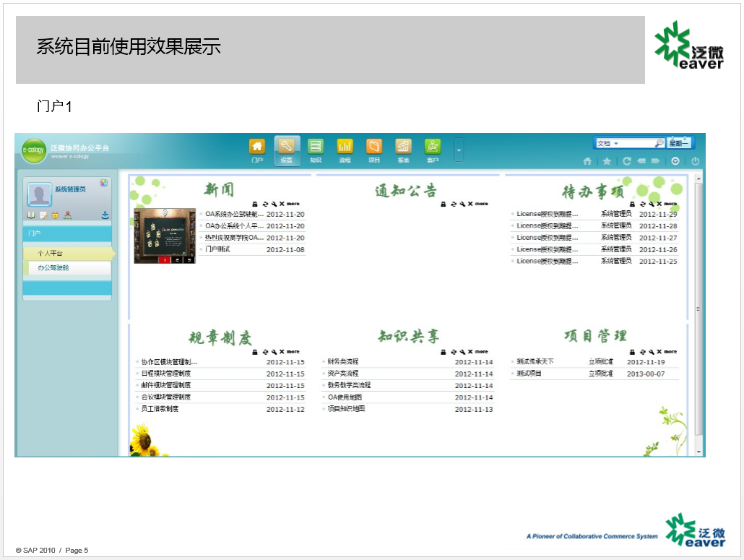744x560 pixels.
Task: Open the 门户测试 news link
Action: point(217,249)
